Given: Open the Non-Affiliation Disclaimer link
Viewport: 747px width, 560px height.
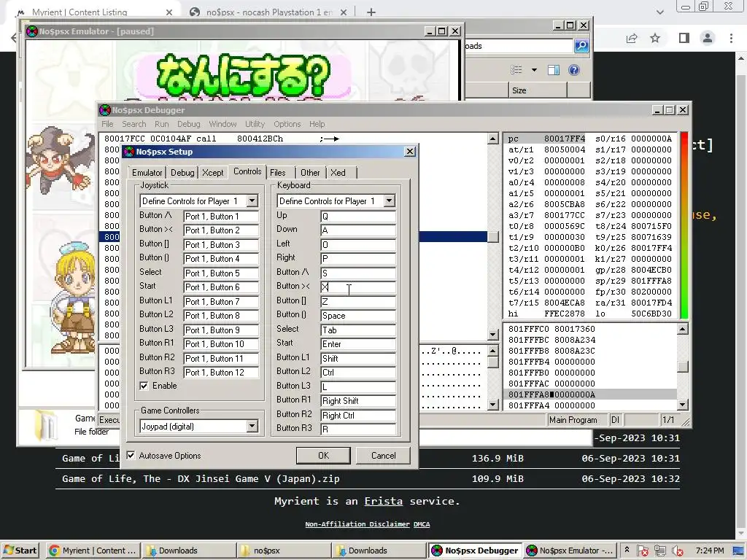Looking at the screenshot, I should coord(357,524).
